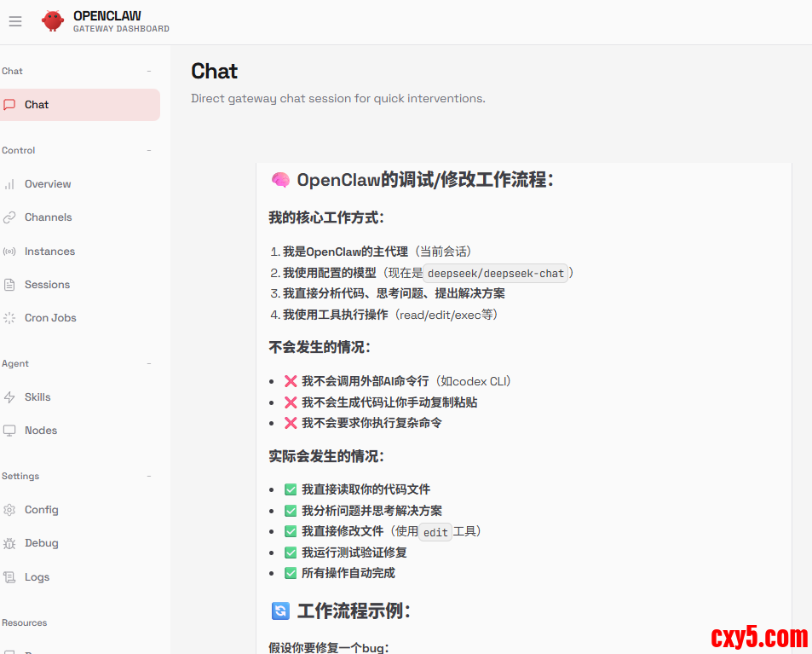Click the OpenClaw red mascot logo
The width and height of the screenshot is (812, 654).
coord(53,21)
